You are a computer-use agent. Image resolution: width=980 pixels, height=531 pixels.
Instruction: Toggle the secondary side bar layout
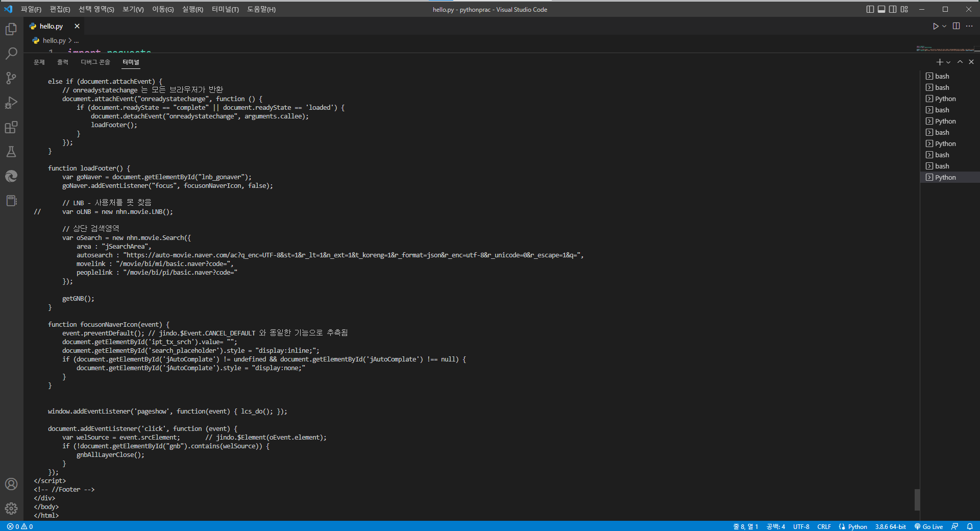pyautogui.click(x=893, y=9)
